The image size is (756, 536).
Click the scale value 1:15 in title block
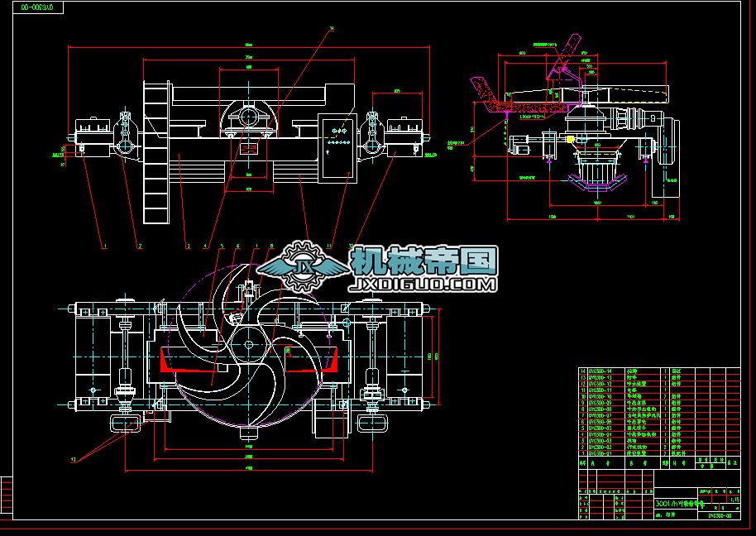click(734, 500)
